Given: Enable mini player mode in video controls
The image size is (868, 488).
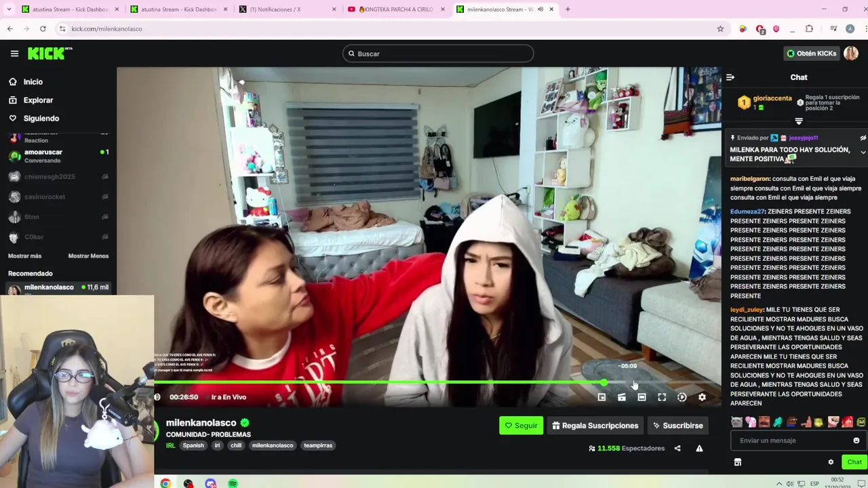Looking at the screenshot, I should [x=601, y=397].
